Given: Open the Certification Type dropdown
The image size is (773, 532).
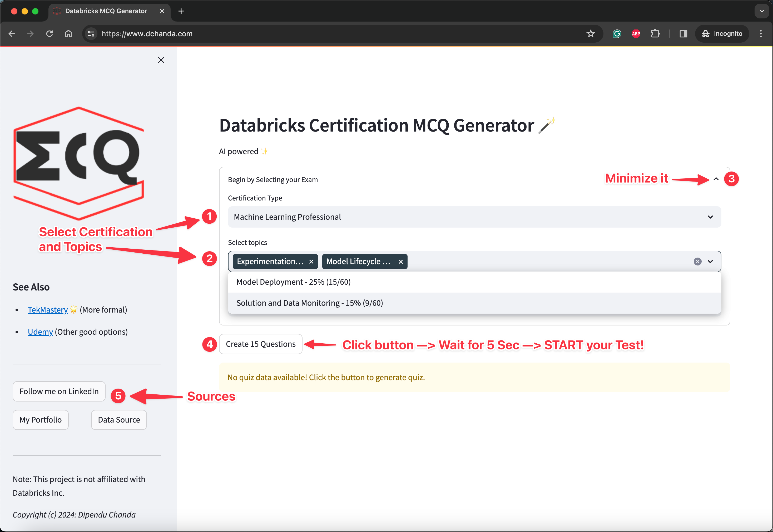Looking at the screenshot, I should (x=474, y=217).
